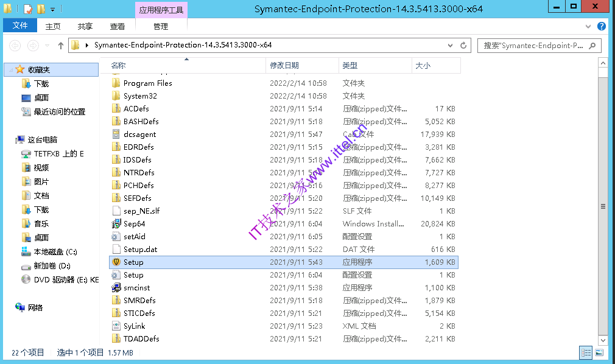
Task: Open the 视频 folder in sidebar
Action: point(35,167)
